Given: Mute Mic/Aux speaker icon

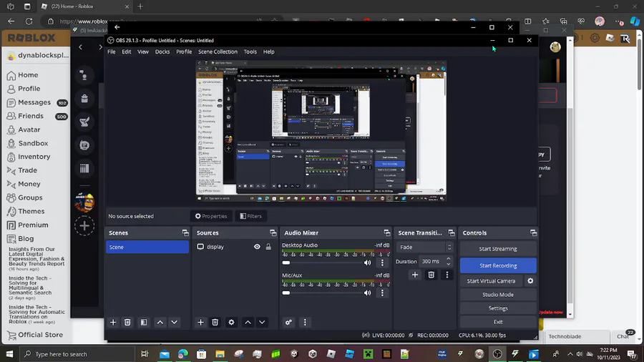Looking at the screenshot, I should click(368, 293).
